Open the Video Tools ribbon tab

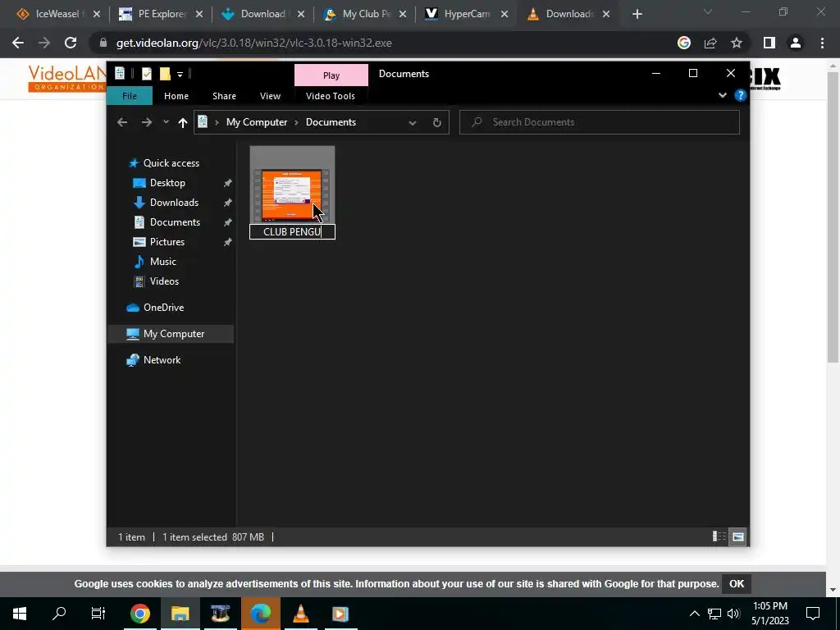coord(330,96)
